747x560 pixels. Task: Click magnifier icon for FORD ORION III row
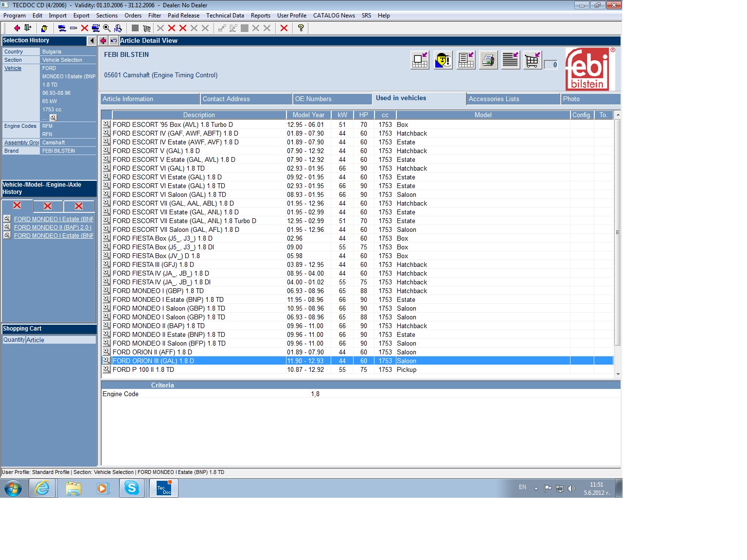[107, 361]
